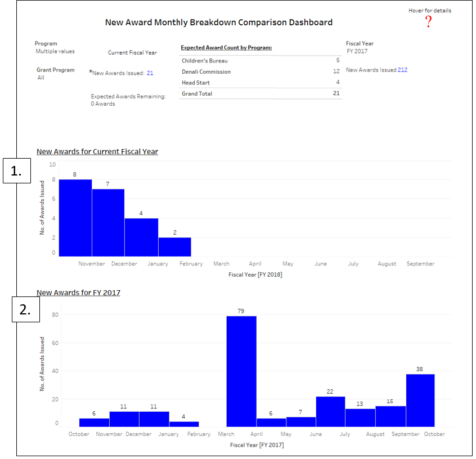Click the New Awards for FY 2017 title

point(78,292)
